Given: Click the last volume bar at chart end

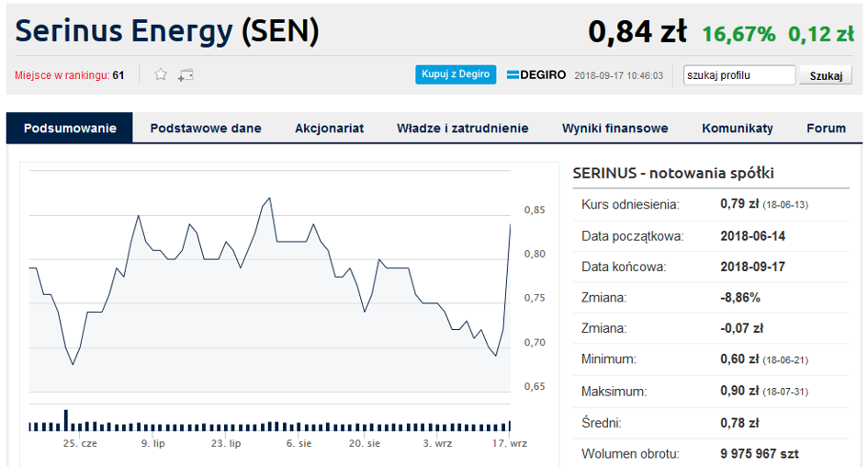Looking at the screenshot, I should pos(509,425).
